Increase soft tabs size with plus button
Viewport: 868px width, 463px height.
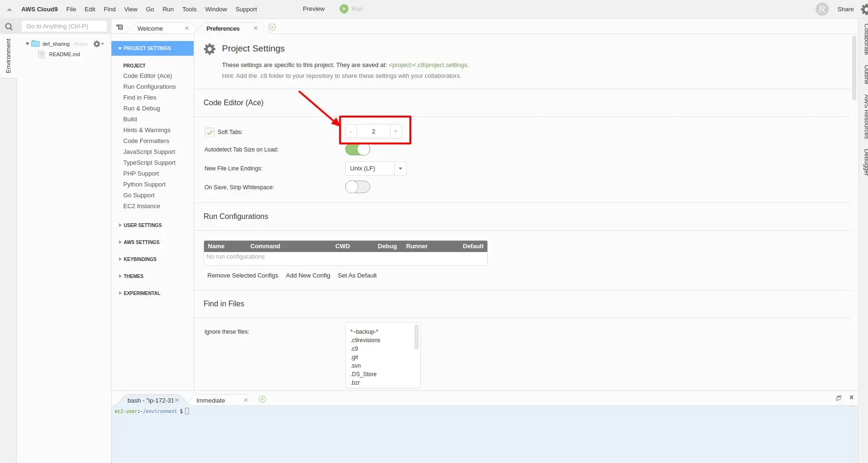click(x=396, y=131)
